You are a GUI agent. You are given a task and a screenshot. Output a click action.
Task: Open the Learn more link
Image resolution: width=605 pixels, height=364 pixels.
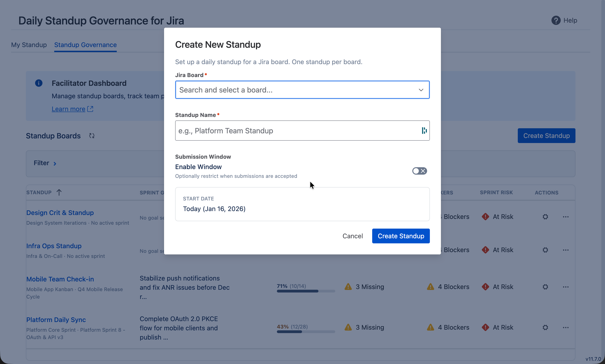coord(69,109)
